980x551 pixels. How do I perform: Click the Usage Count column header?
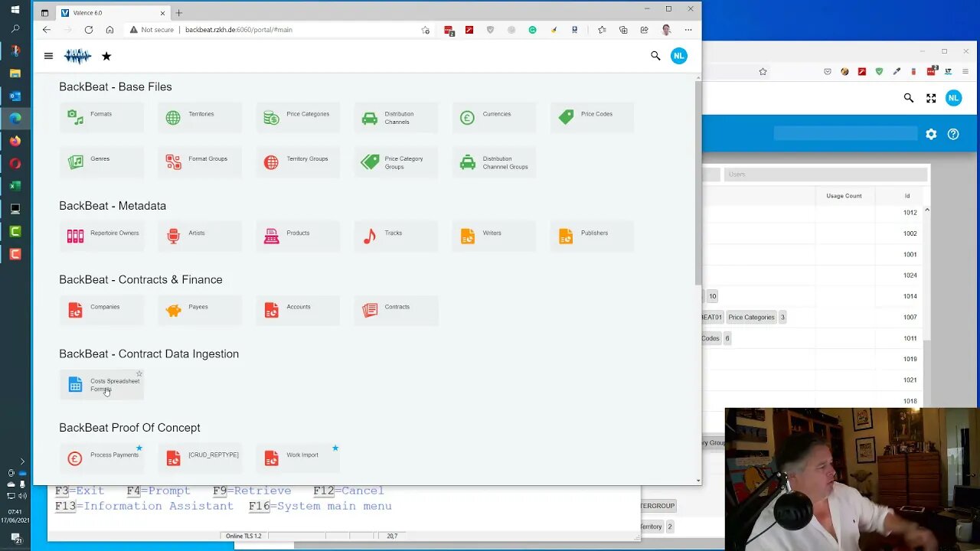(x=844, y=196)
